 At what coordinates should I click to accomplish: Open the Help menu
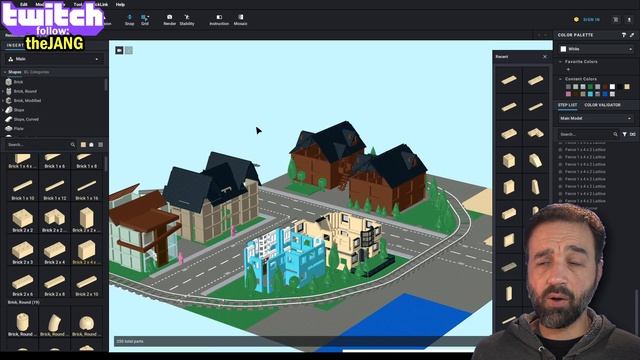[x=120, y=4]
